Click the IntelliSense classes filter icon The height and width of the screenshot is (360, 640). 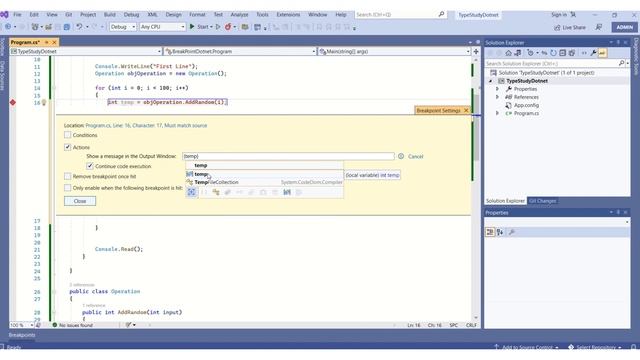pyautogui.click(x=216, y=192)
